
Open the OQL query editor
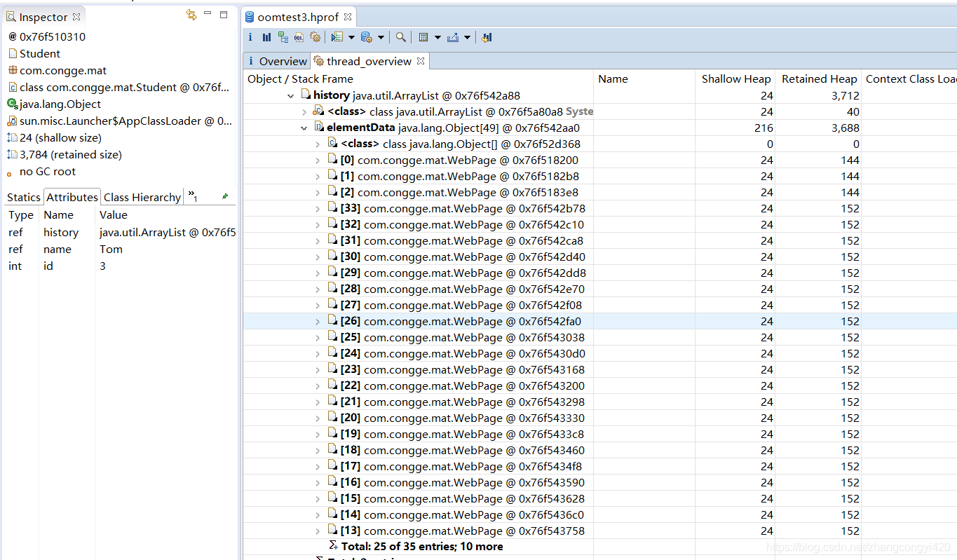tap(299, 37)
